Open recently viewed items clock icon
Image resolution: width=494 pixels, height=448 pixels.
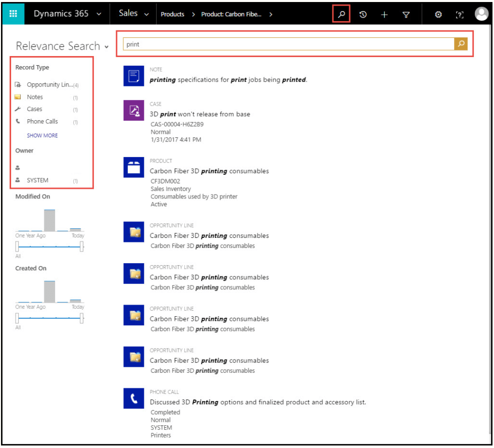point(363,15)
